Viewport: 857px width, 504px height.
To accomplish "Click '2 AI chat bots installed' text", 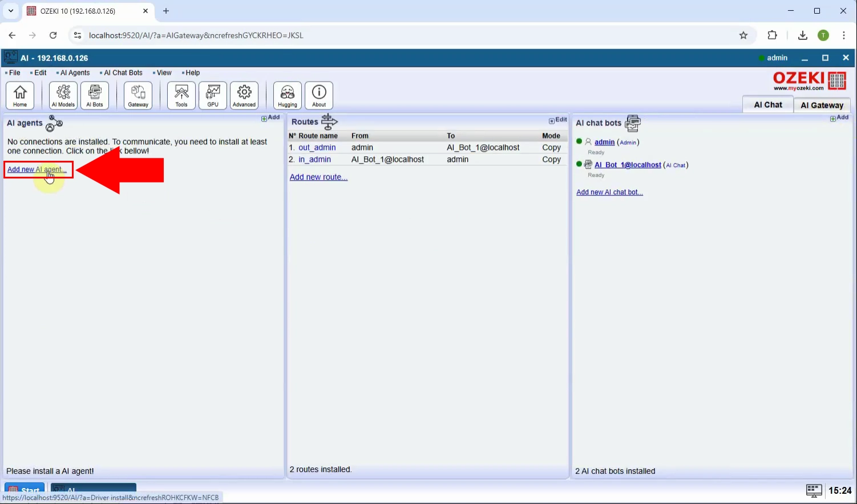I will pos(615,471).
